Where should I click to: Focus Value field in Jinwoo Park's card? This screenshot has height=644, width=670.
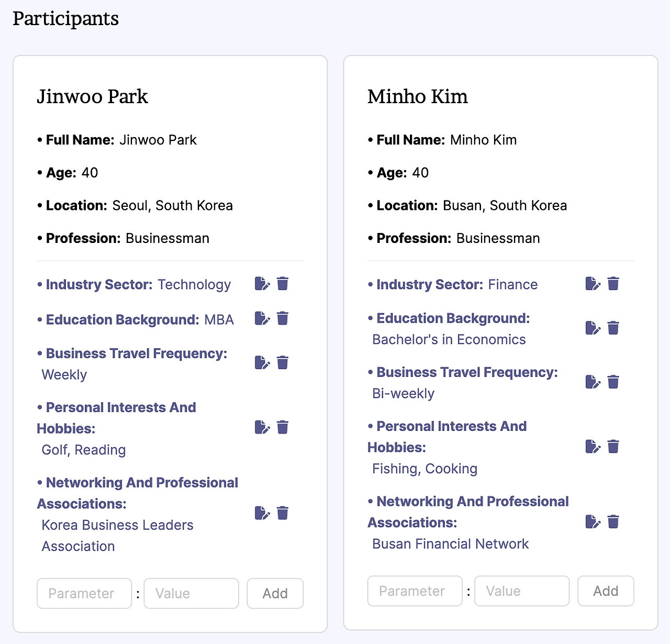(x=191, y=593)
